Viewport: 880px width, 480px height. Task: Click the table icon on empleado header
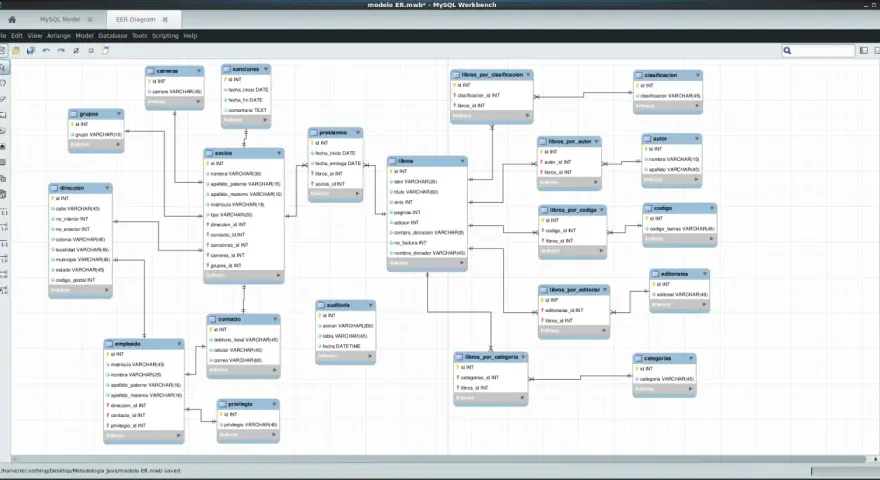[x=109, y=344]
